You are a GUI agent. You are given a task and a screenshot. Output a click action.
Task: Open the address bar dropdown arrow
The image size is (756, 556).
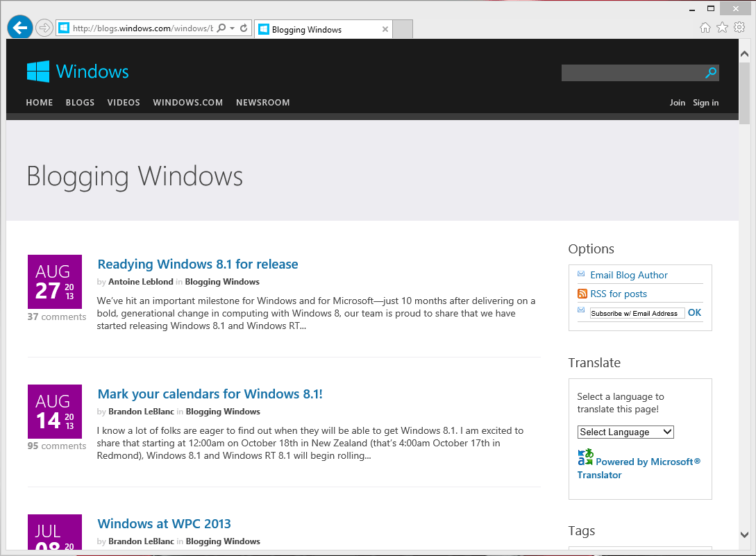[233, 28]
